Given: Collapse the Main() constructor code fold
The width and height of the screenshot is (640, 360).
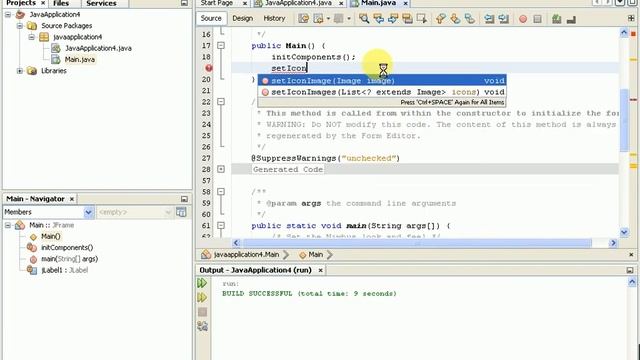Looking at the screenshot, I should pos(221,46).
